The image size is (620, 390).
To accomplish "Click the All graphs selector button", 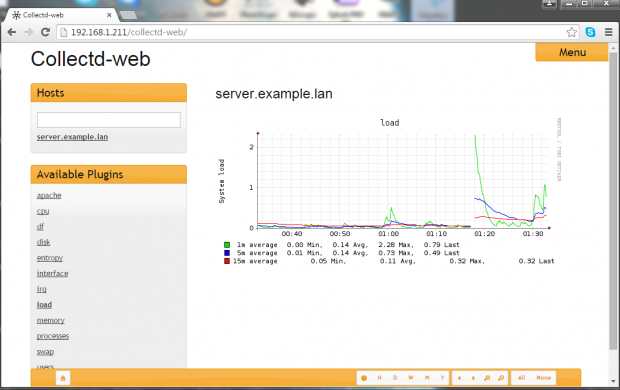I will coord(522,378).
